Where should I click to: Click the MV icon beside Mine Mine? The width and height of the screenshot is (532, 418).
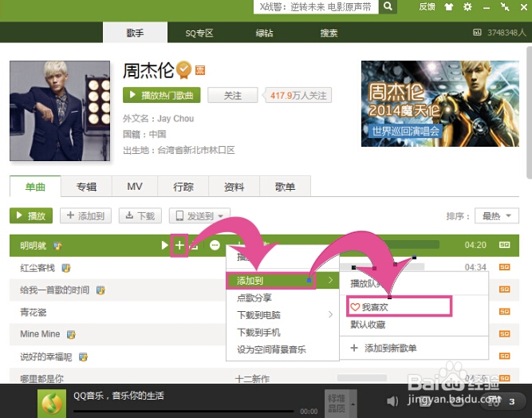(x=71, y=334)
